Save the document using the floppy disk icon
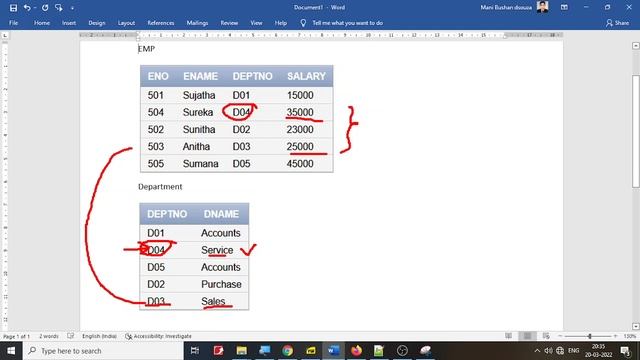Screen dimensions: 640x360 (x=13, y=8)
